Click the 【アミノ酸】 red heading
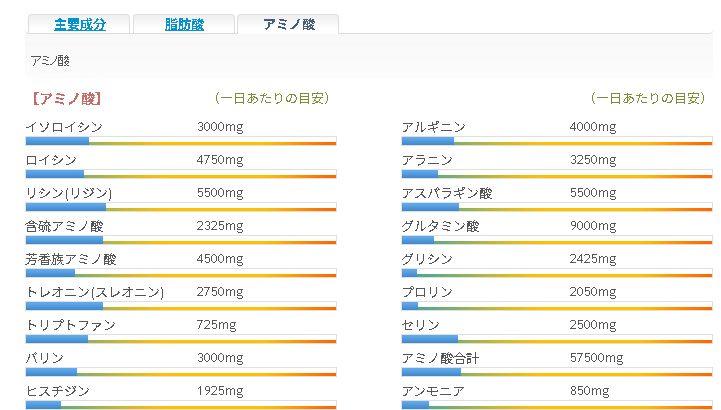Image resolution: width=721 pixels, height=410 pixels. (67, 98)
